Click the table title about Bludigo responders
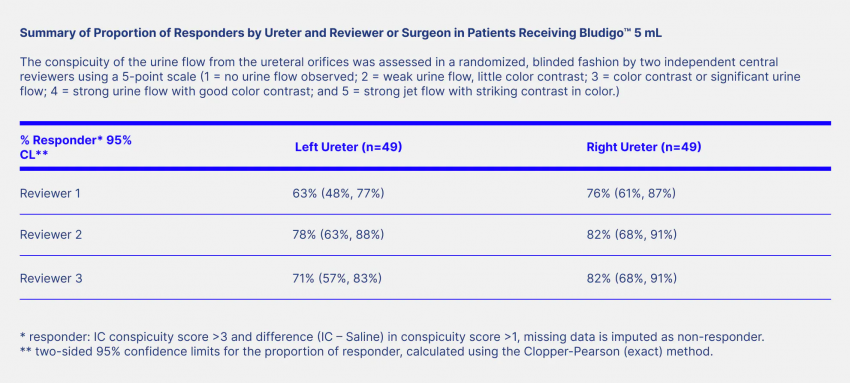The width and height of the screenshot is (850, 383). click(x=340, y=33)
